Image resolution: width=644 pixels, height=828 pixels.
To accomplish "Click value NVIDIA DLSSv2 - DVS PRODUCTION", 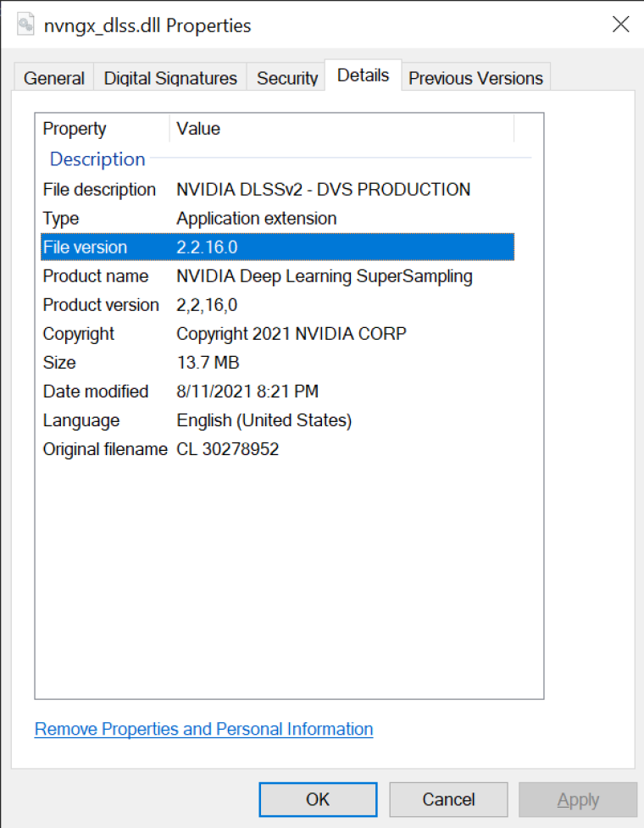I will tap(323, 190).
